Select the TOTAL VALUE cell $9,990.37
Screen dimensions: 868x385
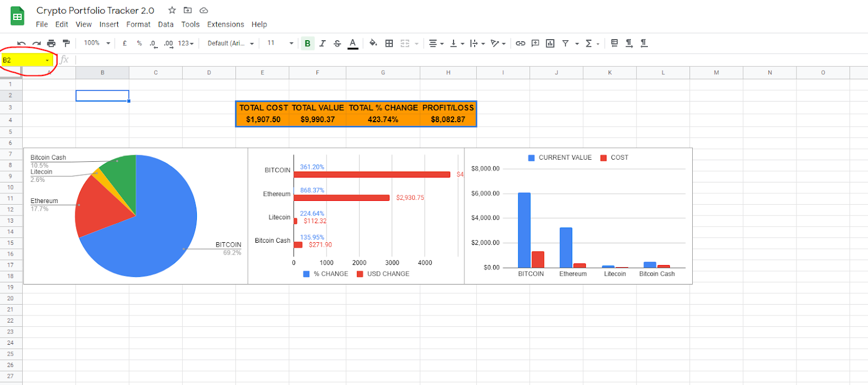click(318, 119)
